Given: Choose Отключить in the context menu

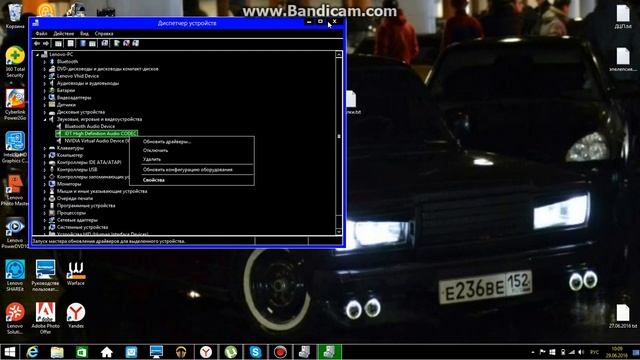Looking at the screenshot, I should coord(156,150).
